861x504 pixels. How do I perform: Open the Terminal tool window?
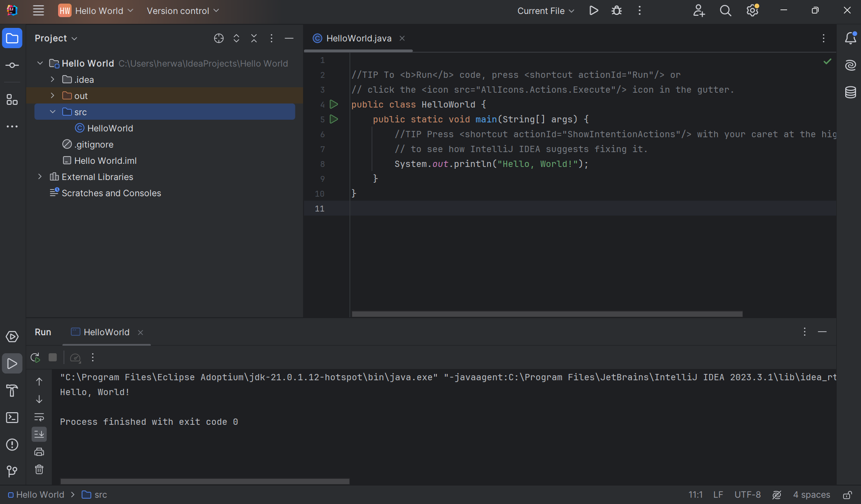12,418
